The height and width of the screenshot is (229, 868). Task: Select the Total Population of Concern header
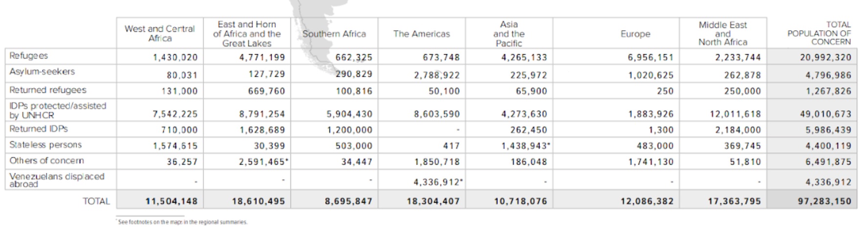[819, 33]
